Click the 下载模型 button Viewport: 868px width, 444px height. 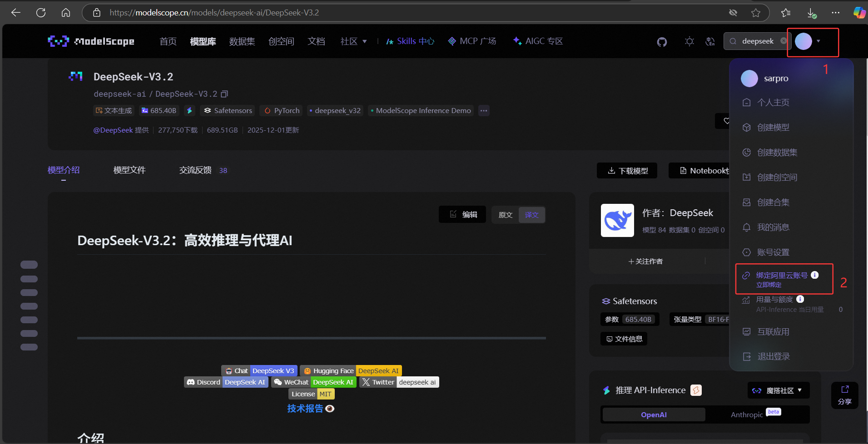[627, 171]
